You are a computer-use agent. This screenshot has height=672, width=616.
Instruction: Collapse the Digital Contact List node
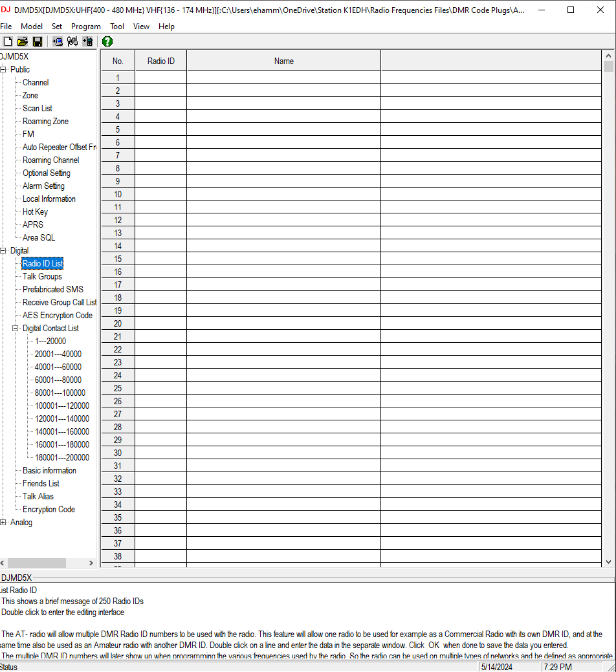[16, 329]
